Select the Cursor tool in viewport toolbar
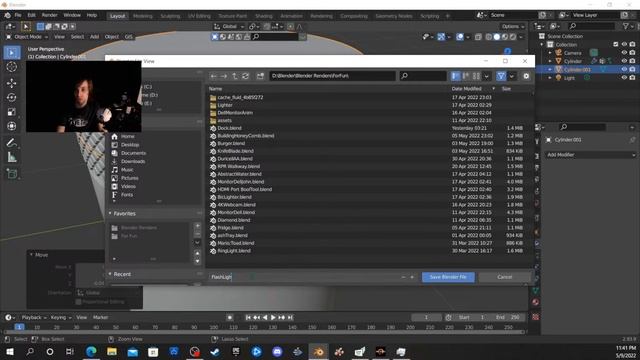 pyautogui.click(x=11, y=67)
